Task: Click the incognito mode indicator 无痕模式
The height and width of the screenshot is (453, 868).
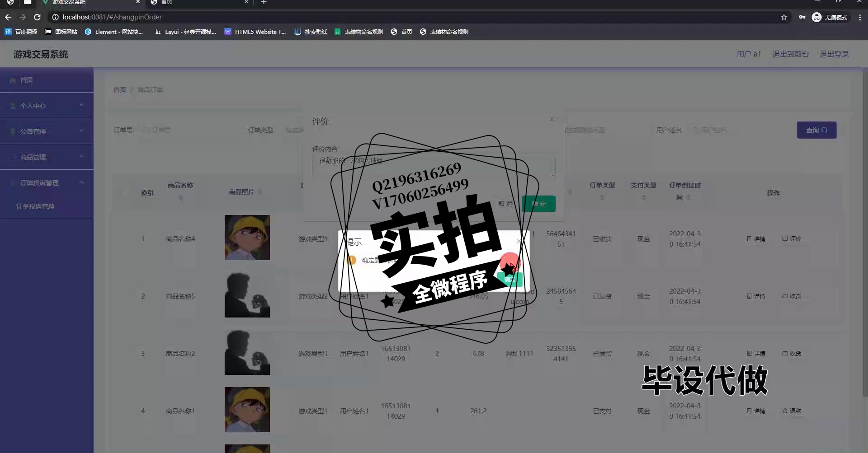Action: (x=830, y=17)
